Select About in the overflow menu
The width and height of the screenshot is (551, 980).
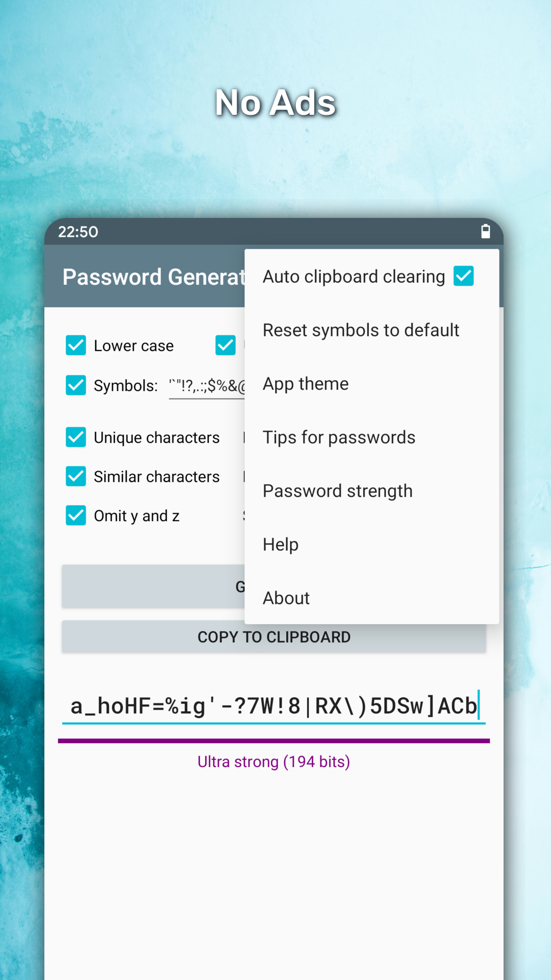286,598
